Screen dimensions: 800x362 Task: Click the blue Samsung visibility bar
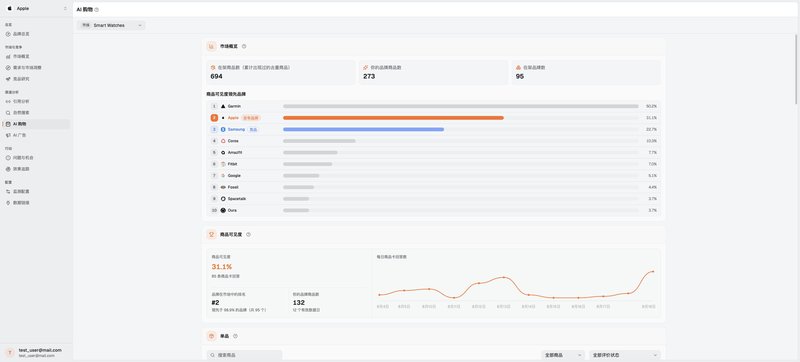coord(363,130)
